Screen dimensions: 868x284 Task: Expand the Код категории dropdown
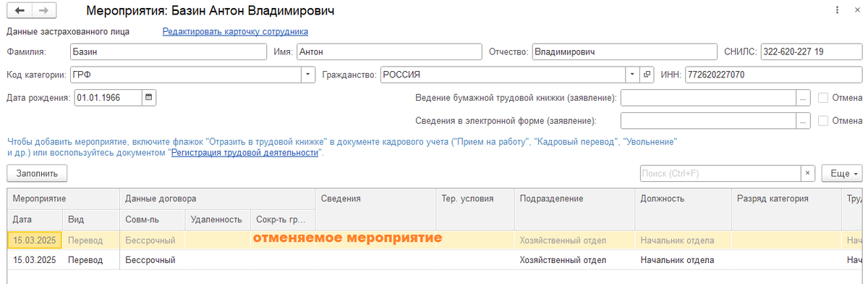click(x=308, y=74)
